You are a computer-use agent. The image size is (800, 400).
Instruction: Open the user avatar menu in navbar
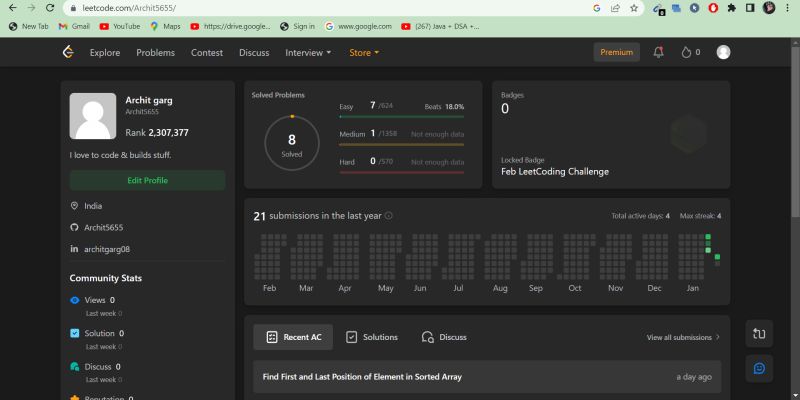[x=723, y=52]
